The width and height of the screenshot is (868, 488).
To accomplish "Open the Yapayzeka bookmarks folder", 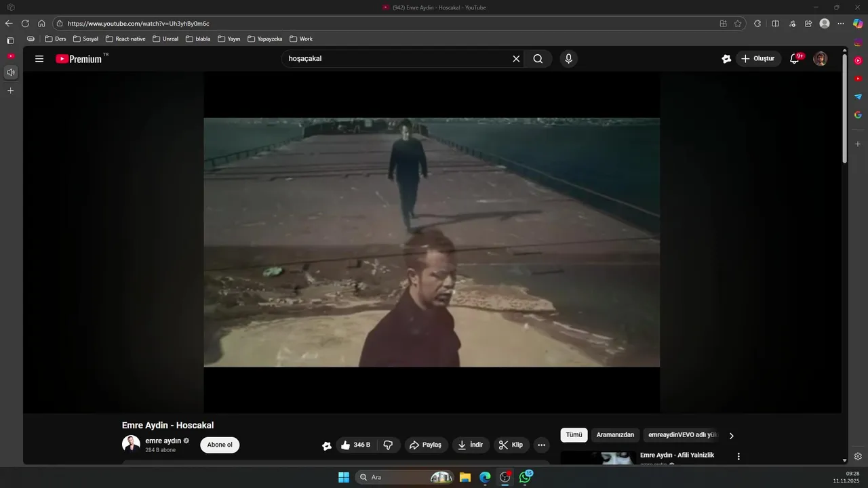I will click(265, 39).
